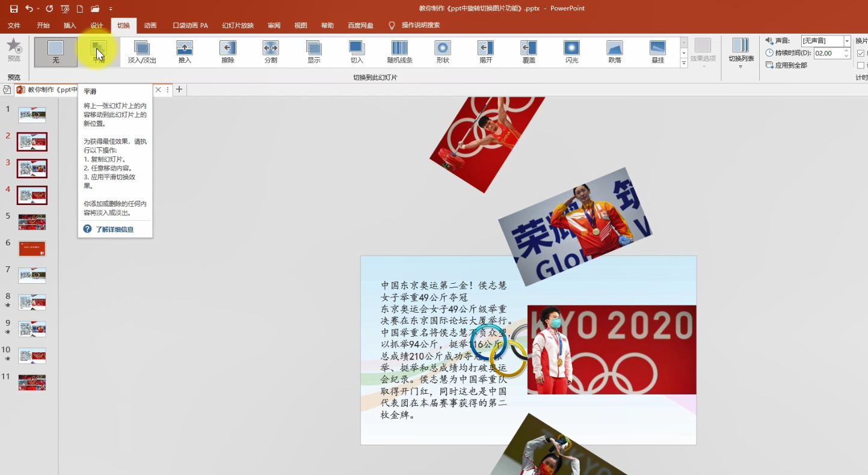The height and width of the screenshot is (475, 868).
Task: Click 了解详细信息 link in tooltip
Action: coord(114,229)
